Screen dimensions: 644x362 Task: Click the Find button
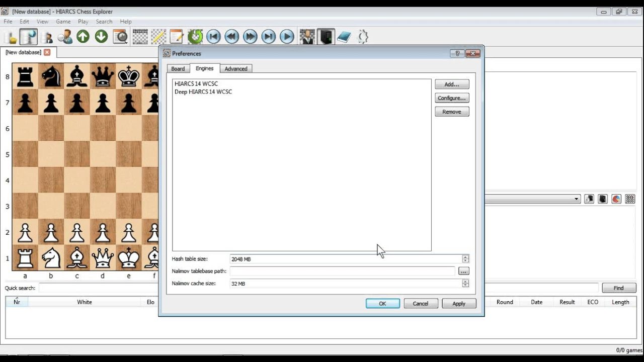click(619, 288)
